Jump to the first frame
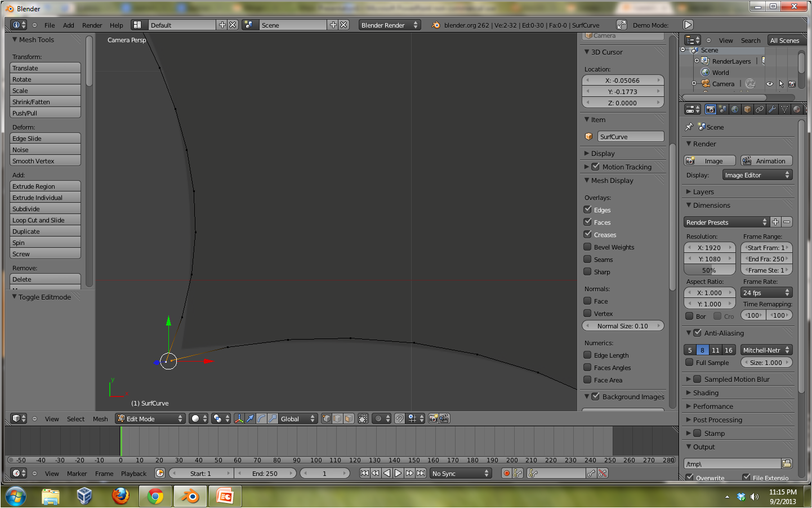Viewport: 812px width, 508px height. (x=364, y=474)
